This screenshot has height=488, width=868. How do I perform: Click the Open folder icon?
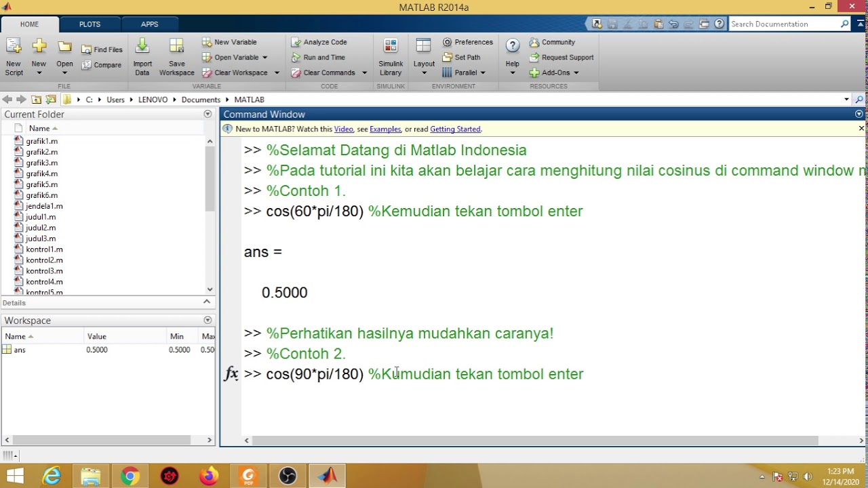[64, 47]
